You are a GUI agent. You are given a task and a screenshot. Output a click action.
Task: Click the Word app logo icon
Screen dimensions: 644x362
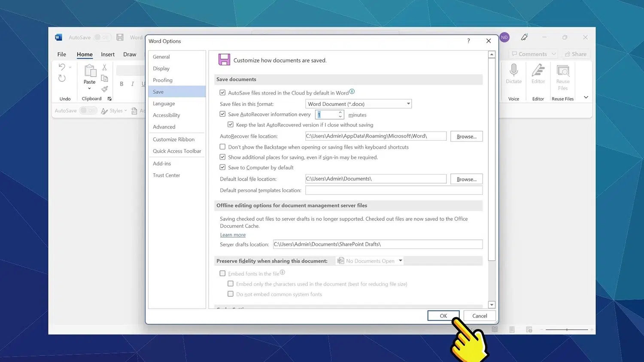click(x=58, y=37)
